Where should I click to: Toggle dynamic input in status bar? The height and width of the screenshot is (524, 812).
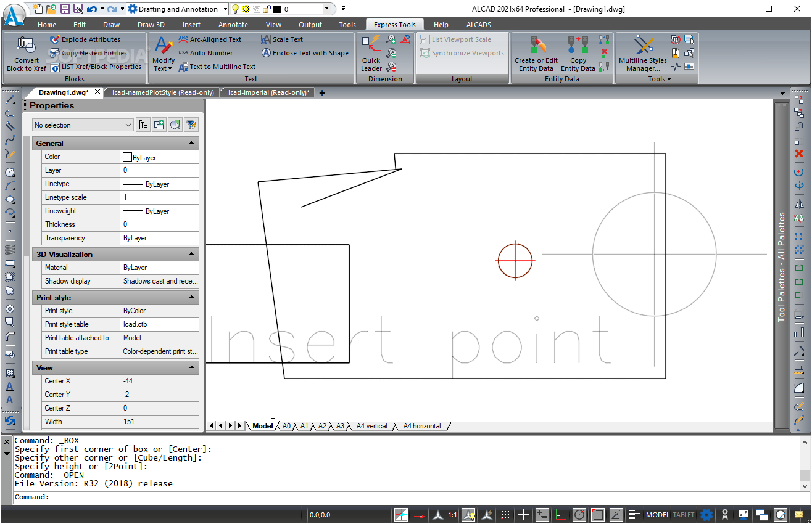point(542,515)
